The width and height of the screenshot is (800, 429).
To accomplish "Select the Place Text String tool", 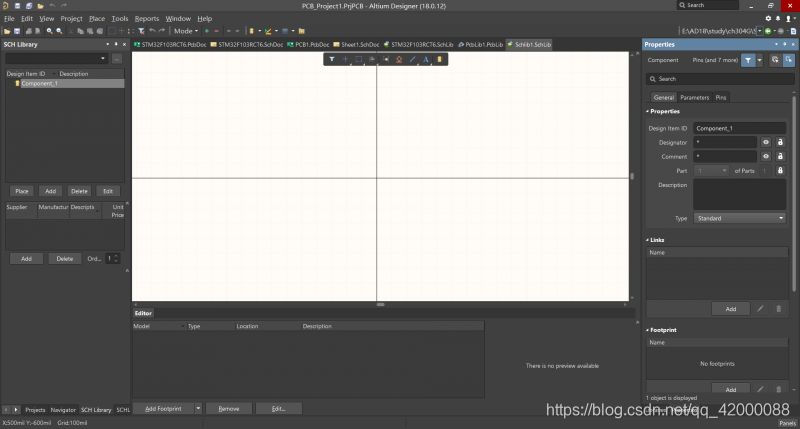I will point(425,60).
